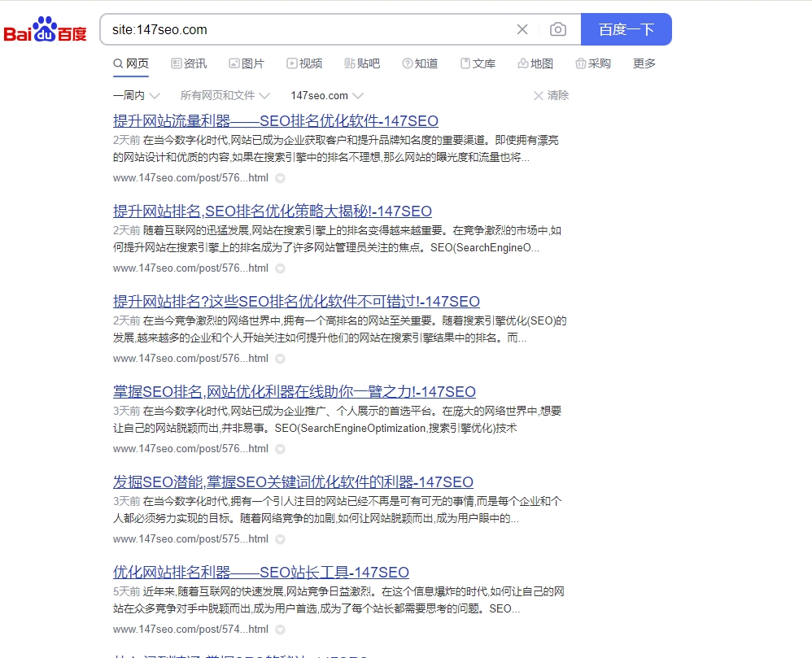This screenshot has width=812, height=658.
Task: Open result 发掘SEO潜能,掌握SEO关键词优化软件的利器
Action: (x=293, y=482)
